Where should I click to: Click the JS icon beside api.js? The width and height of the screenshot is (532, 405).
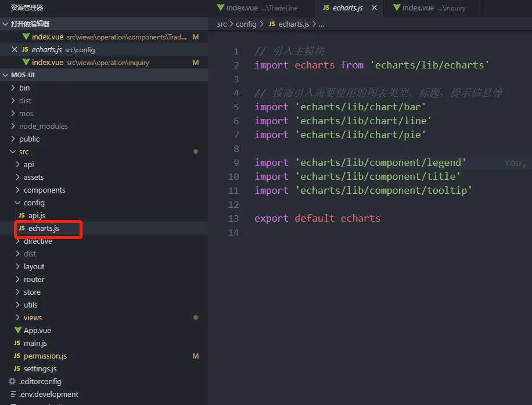[21, 215]
